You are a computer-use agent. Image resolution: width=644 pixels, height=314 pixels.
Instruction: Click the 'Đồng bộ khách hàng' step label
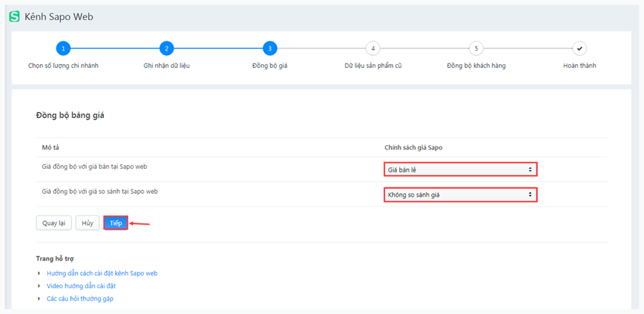[x=476, y=66]
